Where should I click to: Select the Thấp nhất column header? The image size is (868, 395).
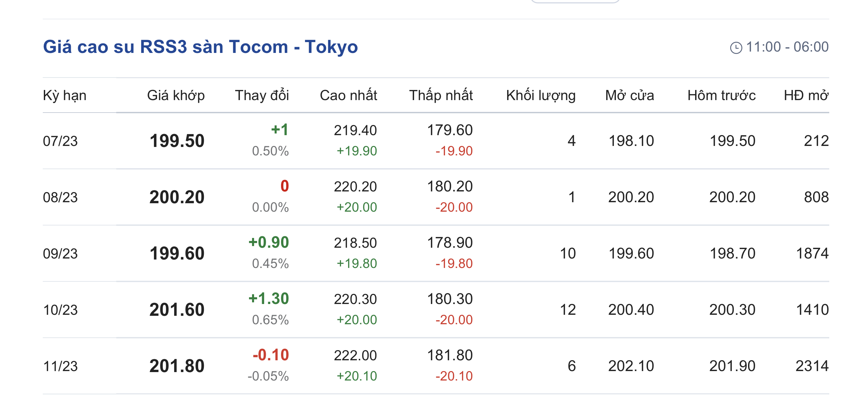point(441,95)
